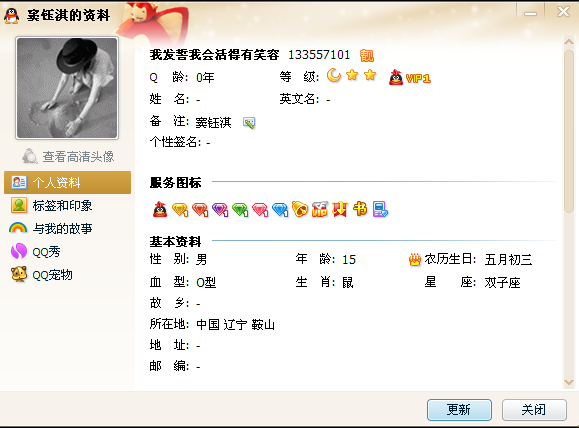This screenshot has width=579, height=428.
Task: Click the scrollbar down arrow
Action: click(x=569, y=383)
